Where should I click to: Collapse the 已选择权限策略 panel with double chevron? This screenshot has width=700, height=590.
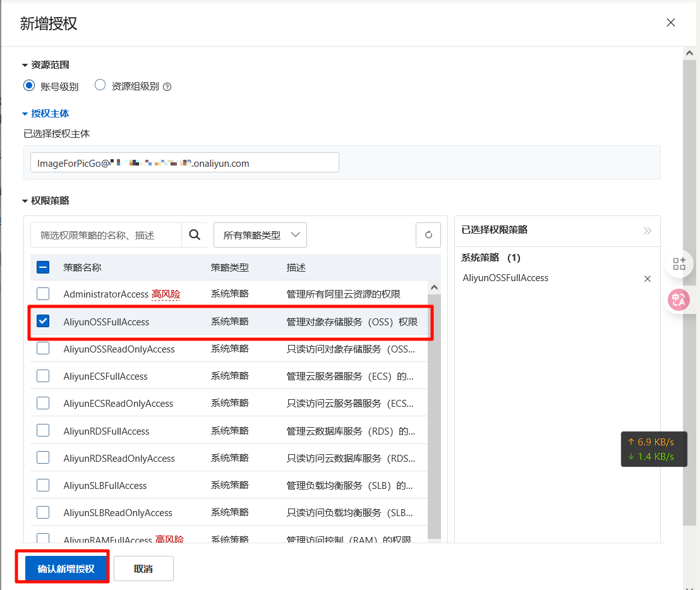point(648,231)
